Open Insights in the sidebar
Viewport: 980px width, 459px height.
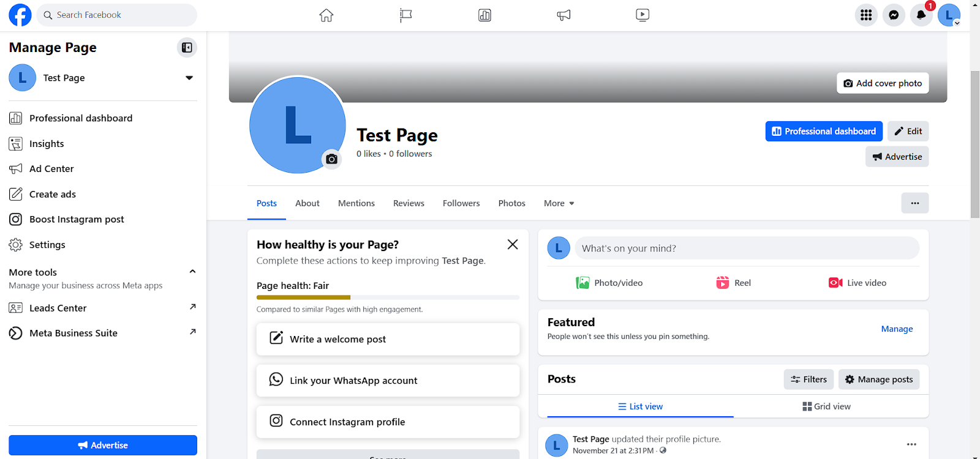pyautogui.click(x=103, y=143)
